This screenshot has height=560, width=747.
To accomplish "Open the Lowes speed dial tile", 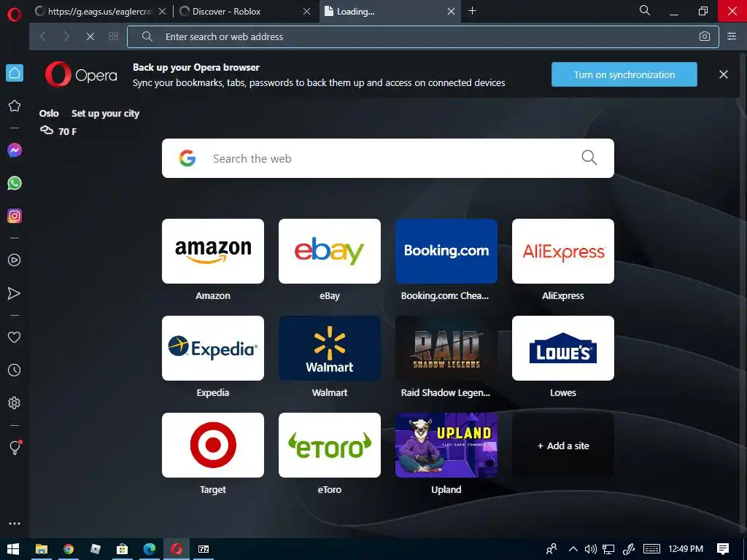I will tap(563, 348).
